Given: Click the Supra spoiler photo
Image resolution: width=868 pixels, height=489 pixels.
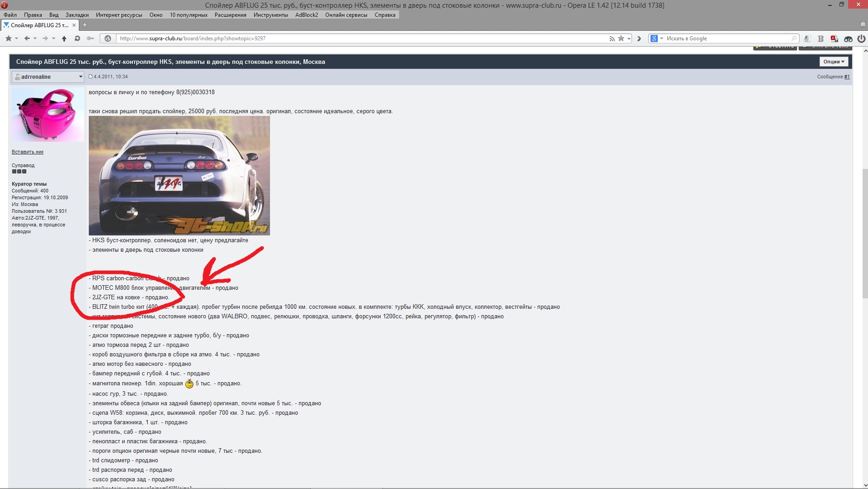Looking at the screenshot, I should pos(179,176).
